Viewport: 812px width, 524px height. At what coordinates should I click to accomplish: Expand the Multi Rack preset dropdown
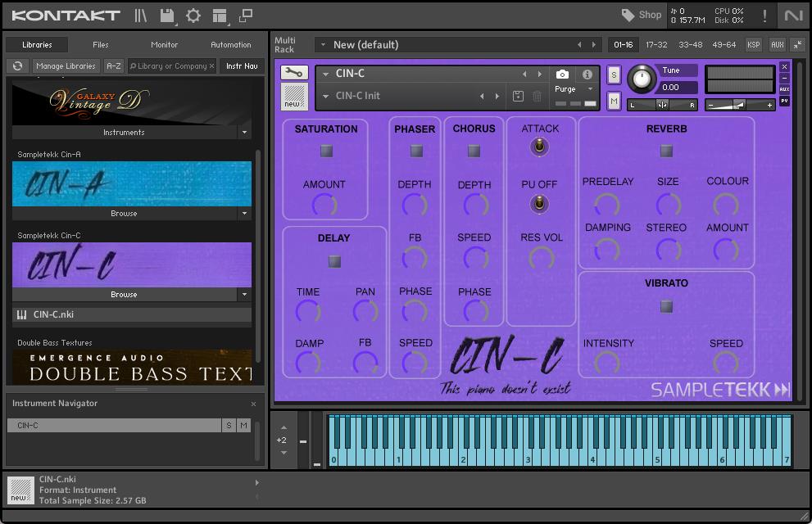click(323, 45)
